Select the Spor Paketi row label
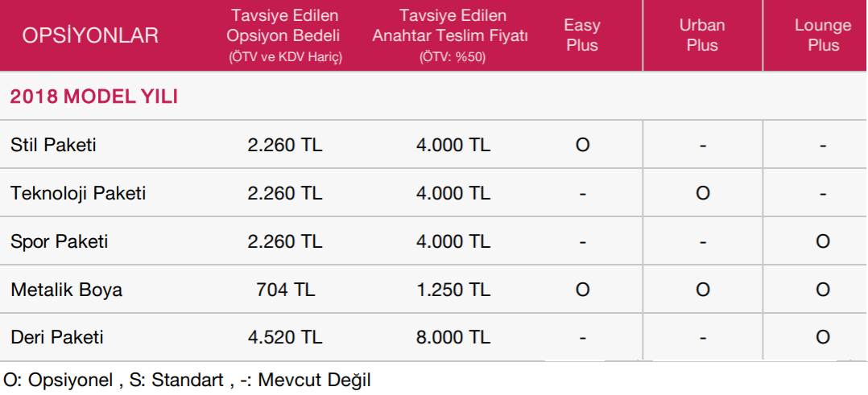 point(60,242)
